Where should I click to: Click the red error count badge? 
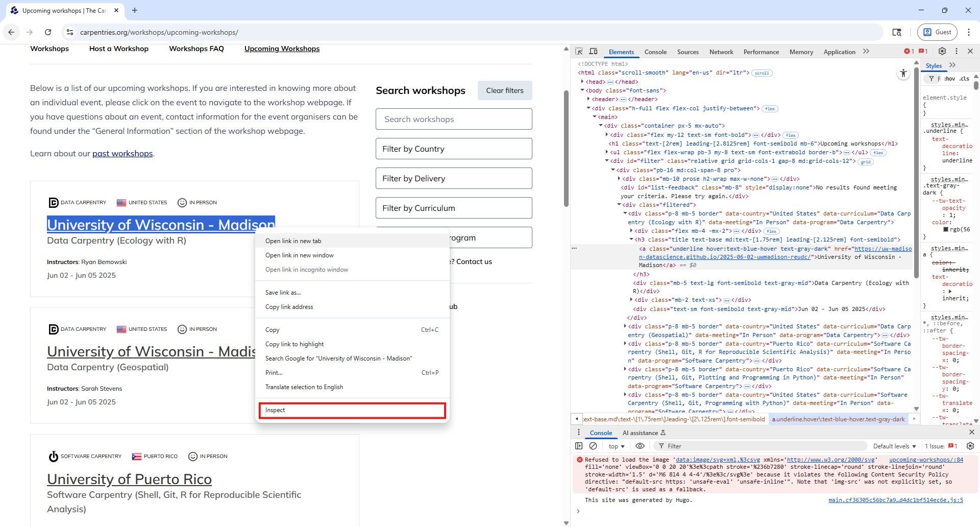[x=908, y=51]
